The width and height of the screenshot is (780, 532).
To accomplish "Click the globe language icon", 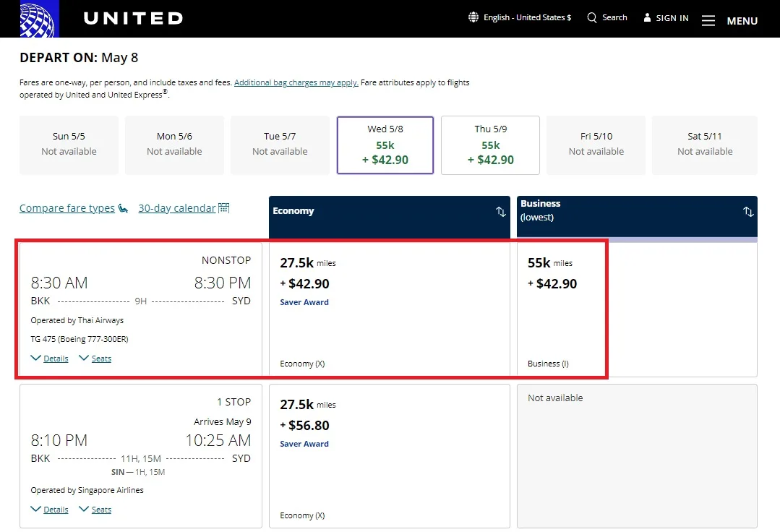I will [473, 17].
